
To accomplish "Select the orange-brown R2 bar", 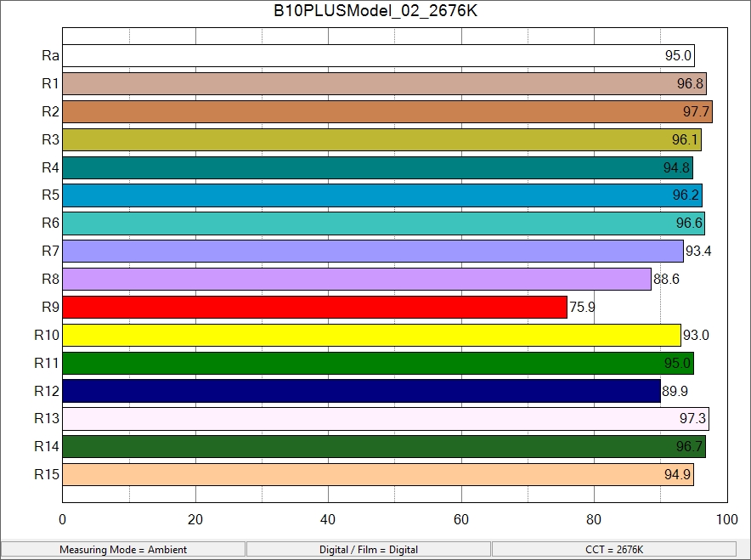I will (x=387, y=112).
